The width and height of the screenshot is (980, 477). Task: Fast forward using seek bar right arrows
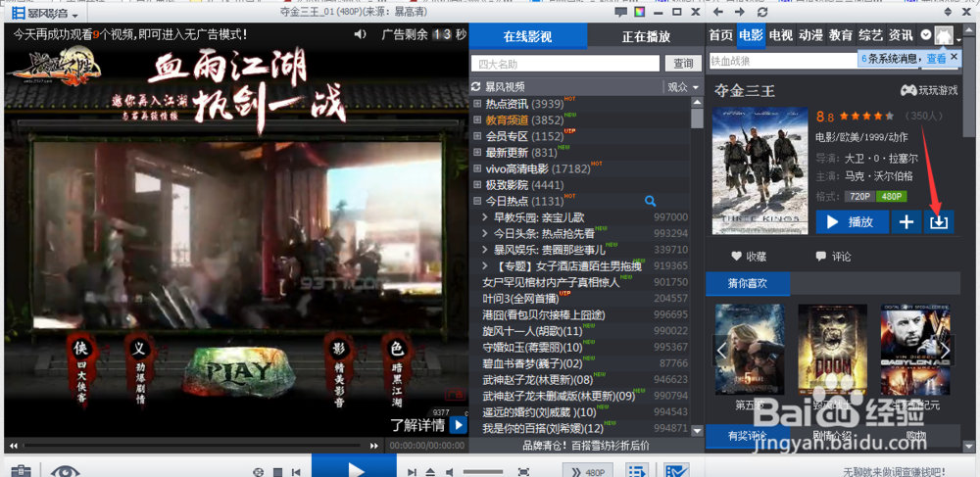tap(374, 446)
